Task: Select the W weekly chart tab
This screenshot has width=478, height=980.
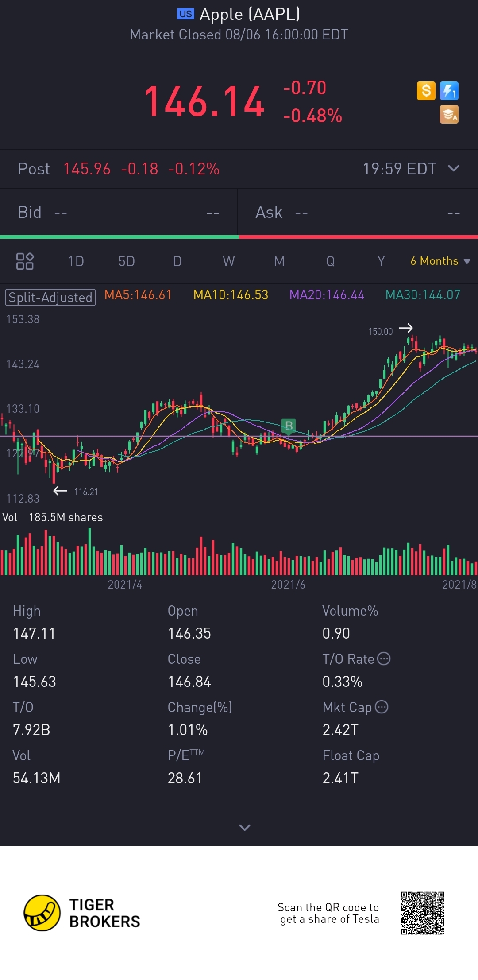Action: (x=229, y=261)
